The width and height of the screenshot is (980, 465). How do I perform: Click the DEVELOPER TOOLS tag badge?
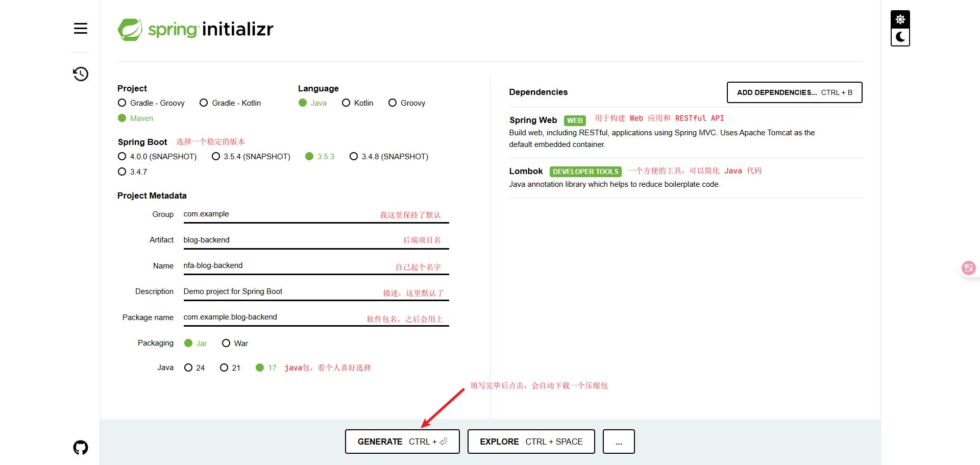585,172
